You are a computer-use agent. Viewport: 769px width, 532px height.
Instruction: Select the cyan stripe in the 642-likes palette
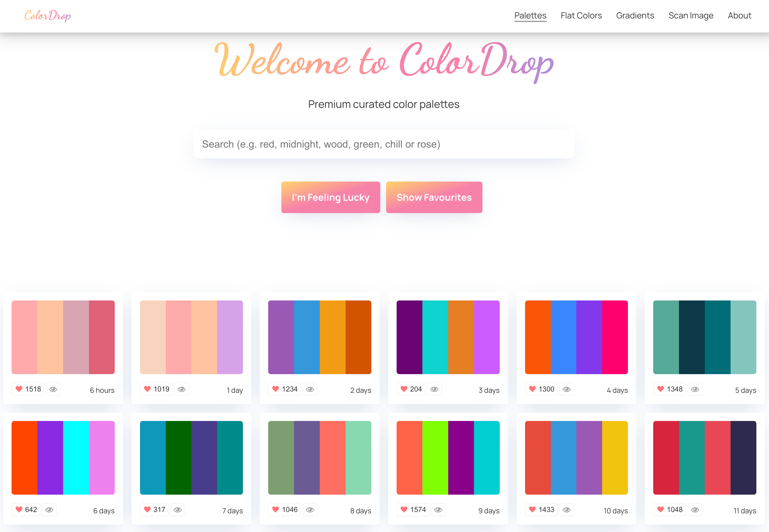point(76,458)
